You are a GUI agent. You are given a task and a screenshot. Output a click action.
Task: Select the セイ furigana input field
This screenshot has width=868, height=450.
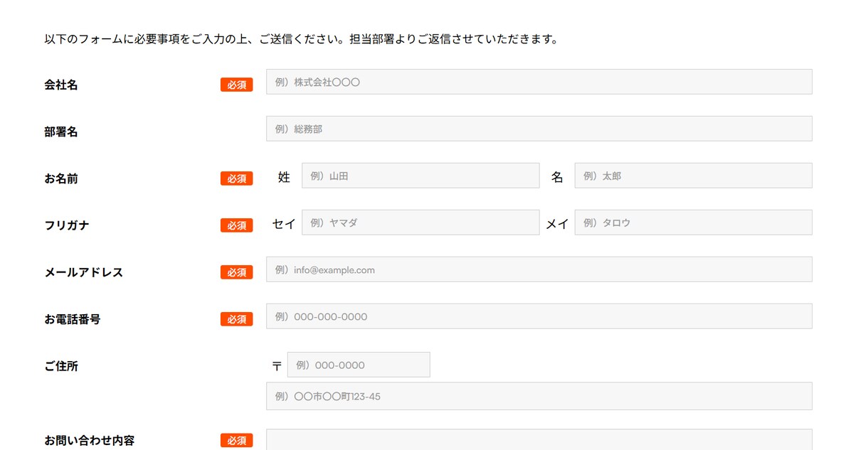coord(420,223)
